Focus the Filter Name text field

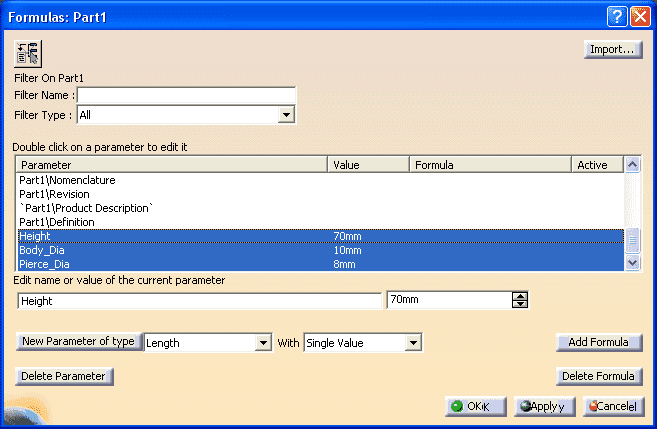click(186, 96)
